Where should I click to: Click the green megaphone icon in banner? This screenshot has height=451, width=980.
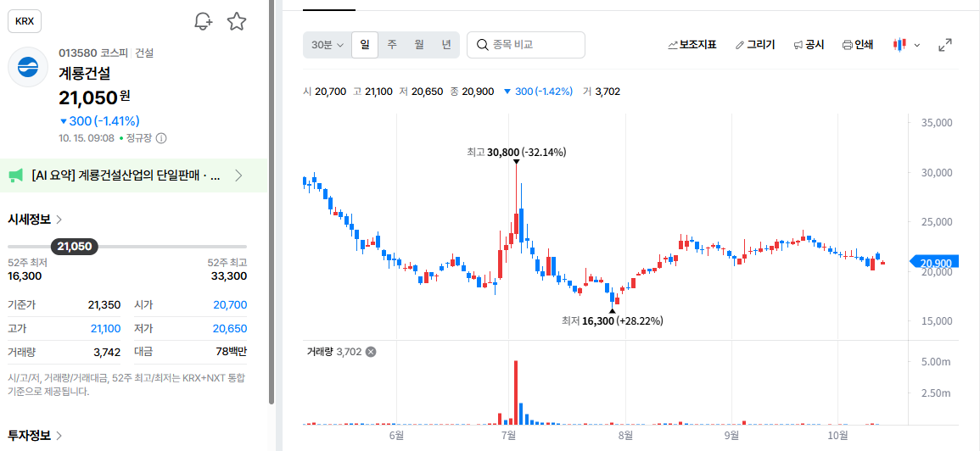[15, 175]
